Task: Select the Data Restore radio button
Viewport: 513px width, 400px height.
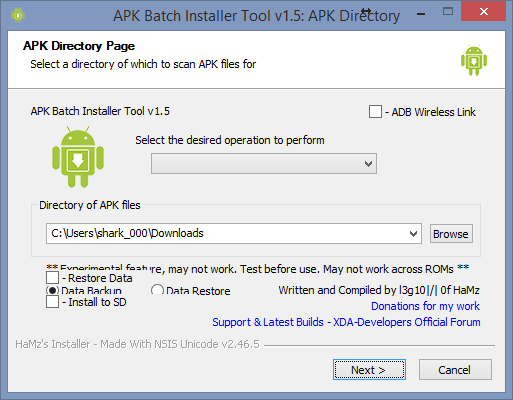Action: click(157, 290)
